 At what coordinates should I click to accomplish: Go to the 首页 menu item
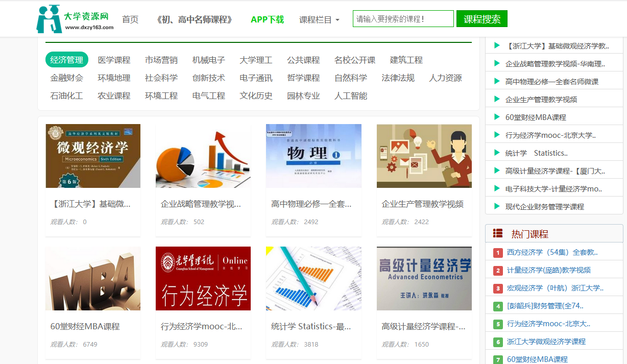click(x=130, y=18)
